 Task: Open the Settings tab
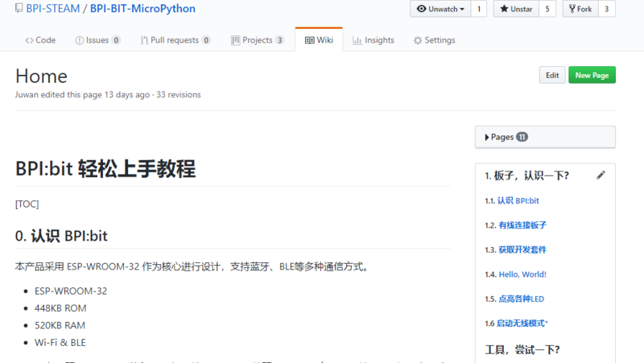(435, 39)
